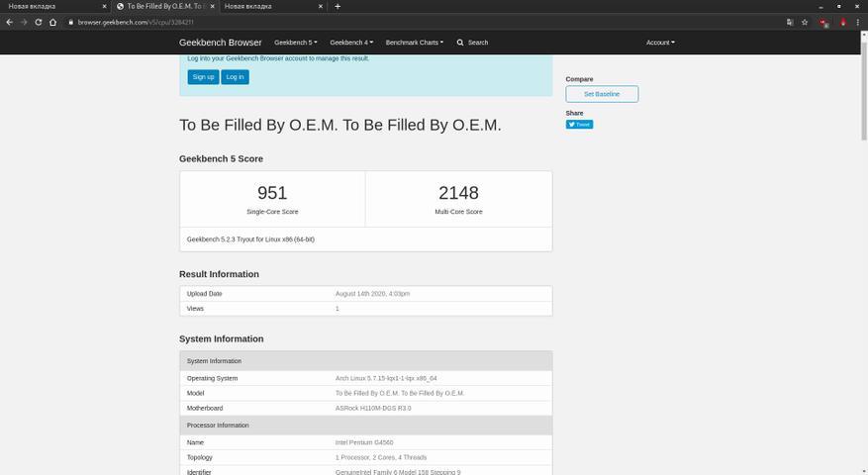Click the page title To Be Filled By O.E.M.
Screen dimensions: 868x475
click(339, 125)
